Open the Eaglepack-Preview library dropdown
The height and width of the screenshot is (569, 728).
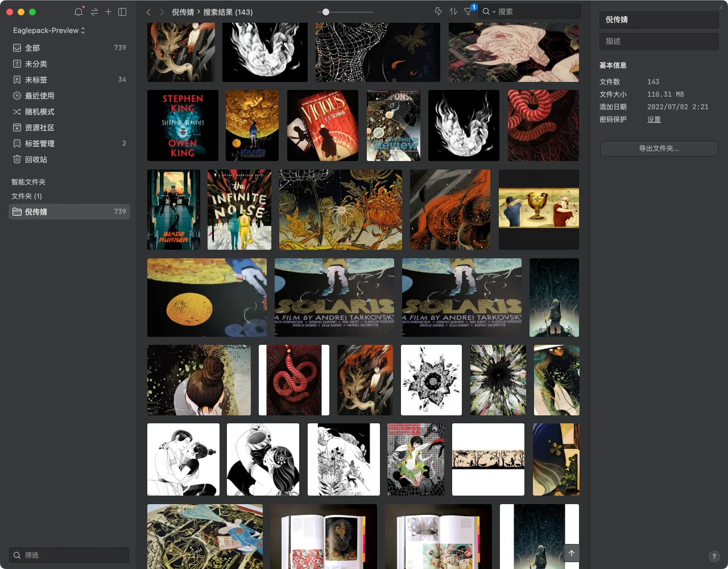coord(49,30)
